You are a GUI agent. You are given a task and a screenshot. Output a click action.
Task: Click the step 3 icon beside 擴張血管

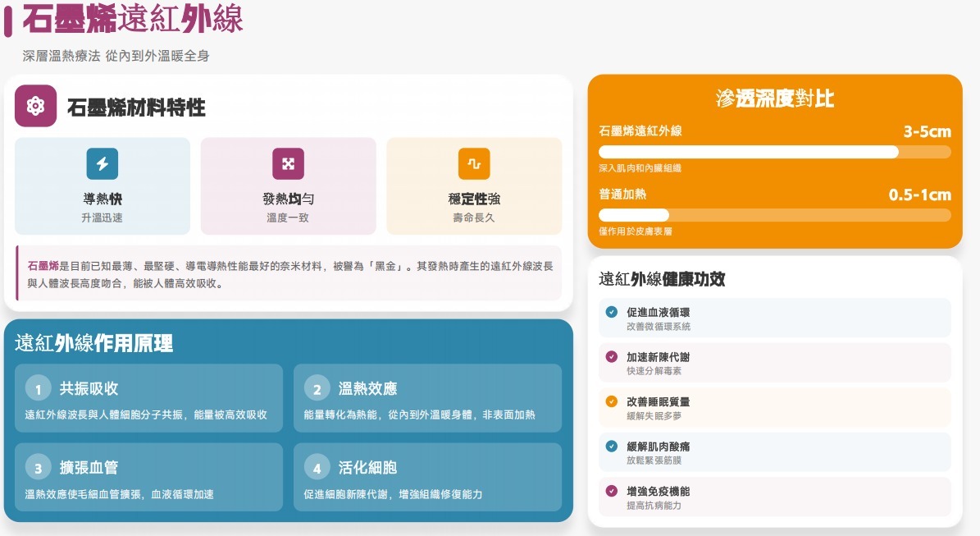click(39, 466)
